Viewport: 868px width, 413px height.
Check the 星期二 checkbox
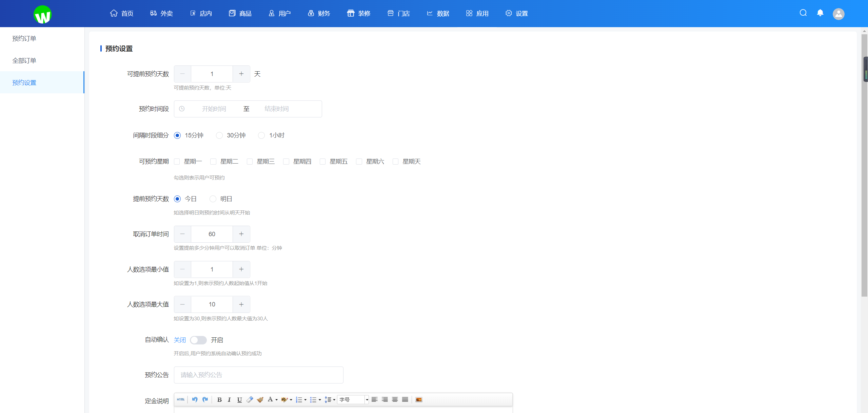213,162
